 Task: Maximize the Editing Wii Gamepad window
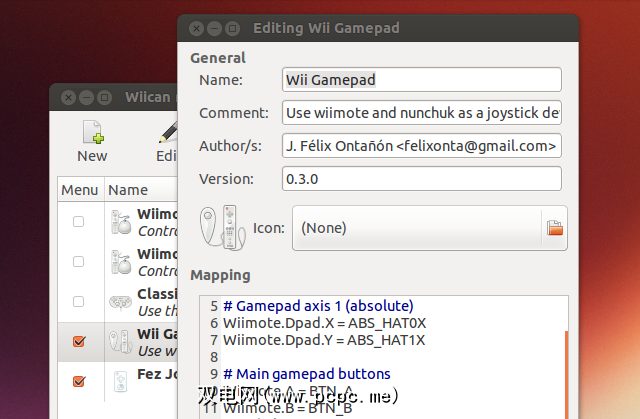(232, 29)
